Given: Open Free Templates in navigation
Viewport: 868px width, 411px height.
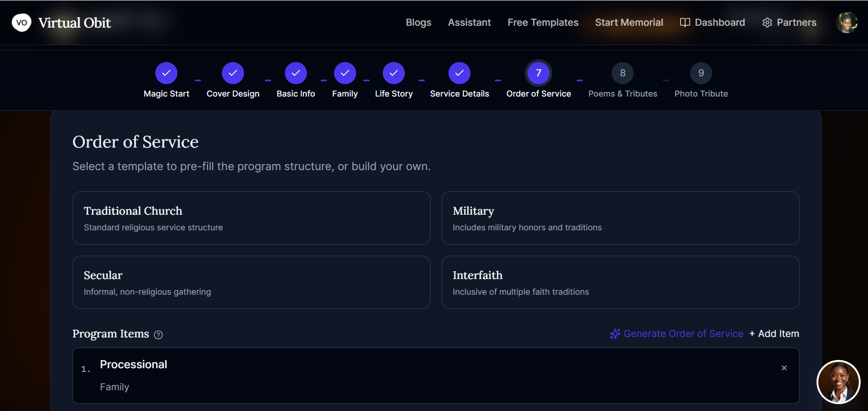Looking at the screenshot, I should pyautogui.click(x=543, y=23).
